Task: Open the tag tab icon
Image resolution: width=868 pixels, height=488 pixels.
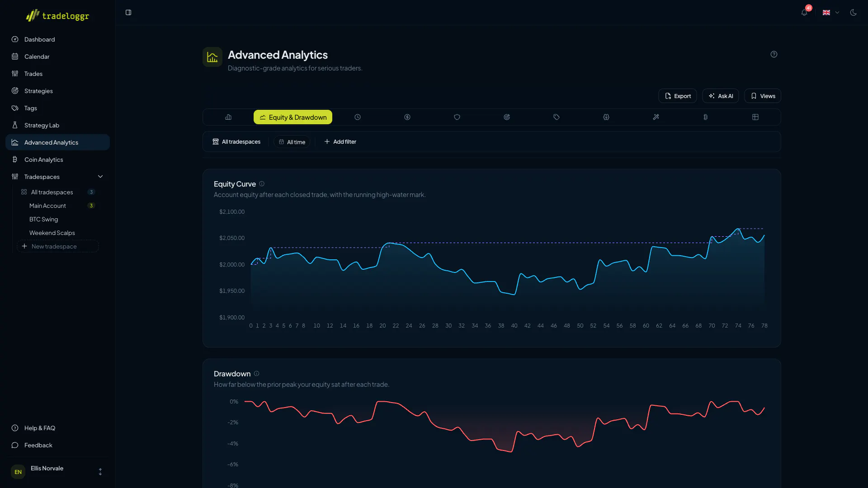Action: pos(557,117)
